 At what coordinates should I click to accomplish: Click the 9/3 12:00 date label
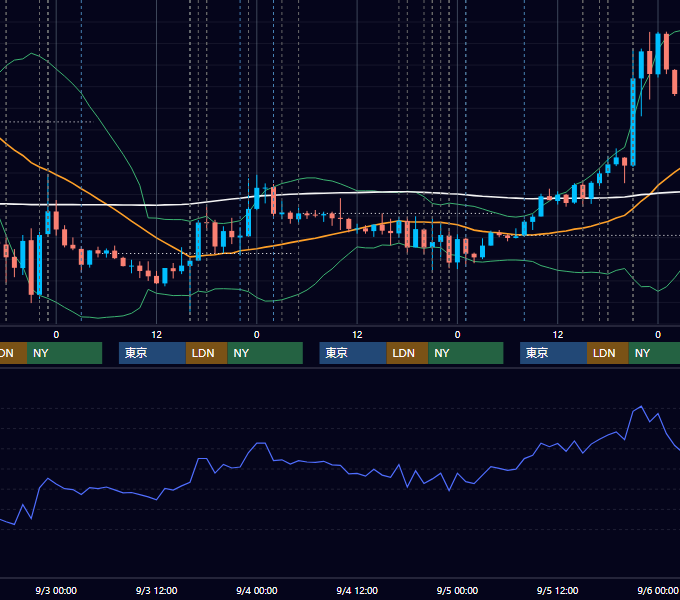[x=157, y=590]
